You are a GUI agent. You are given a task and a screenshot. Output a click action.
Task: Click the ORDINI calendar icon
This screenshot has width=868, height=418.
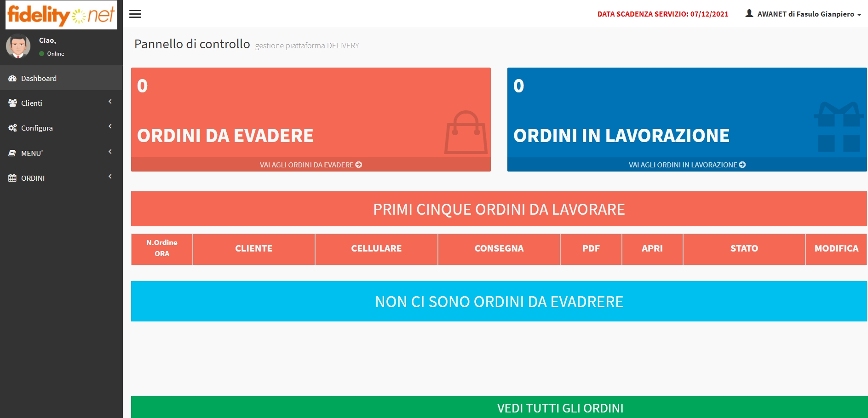12,178
